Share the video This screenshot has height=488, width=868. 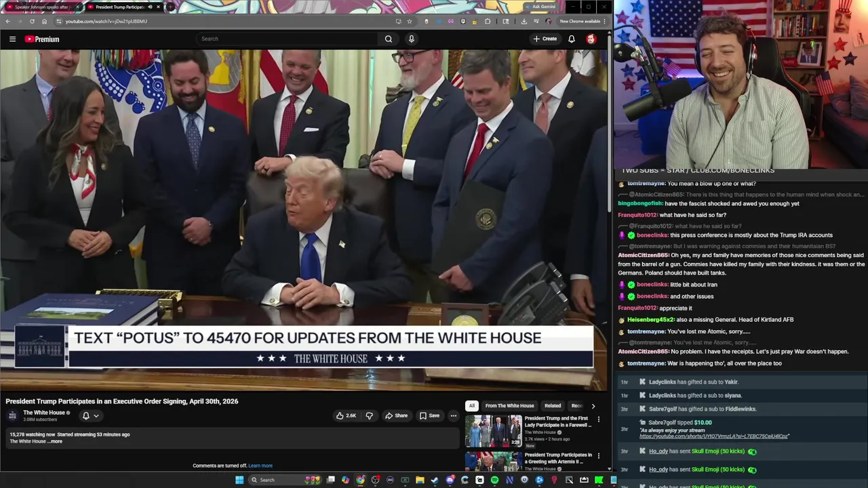pyautogui.click(x=396, y=415)
